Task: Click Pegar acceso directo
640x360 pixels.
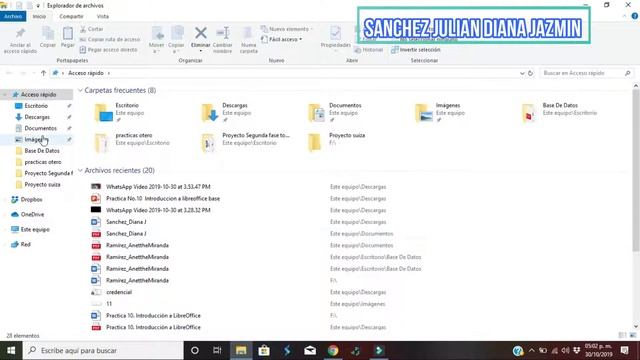Action: (x=108, y=49)
